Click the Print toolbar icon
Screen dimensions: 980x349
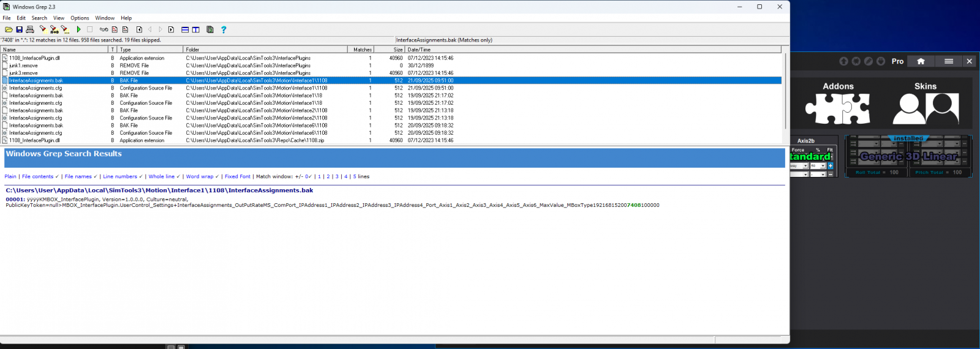pos(29,29)
